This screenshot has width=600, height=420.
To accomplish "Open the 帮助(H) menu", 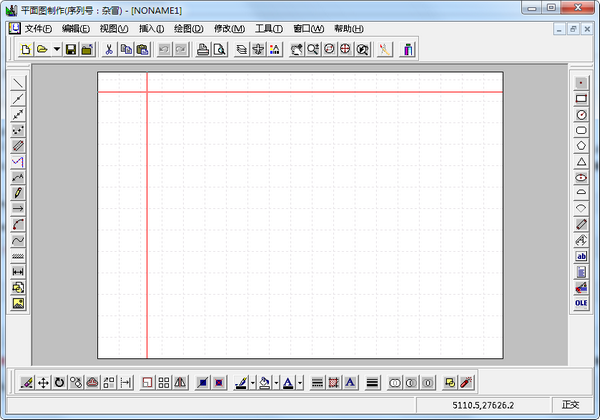I will (x=350, y=28).
